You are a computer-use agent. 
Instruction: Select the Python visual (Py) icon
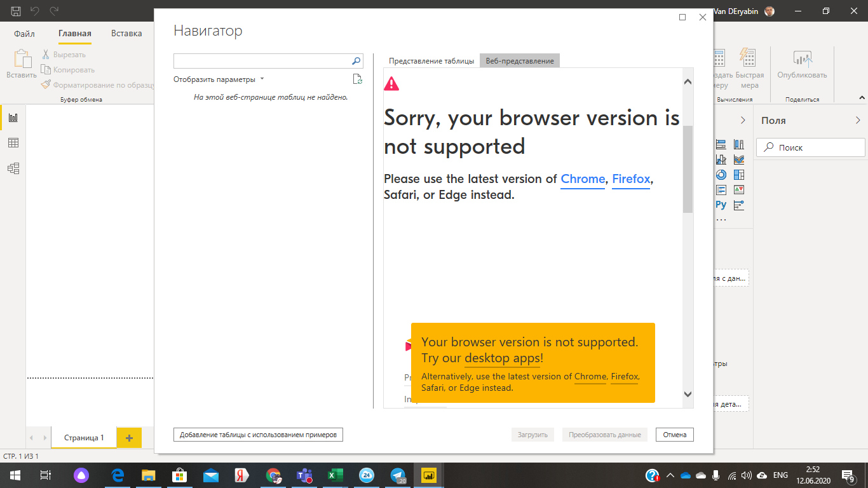coord(721,205)
